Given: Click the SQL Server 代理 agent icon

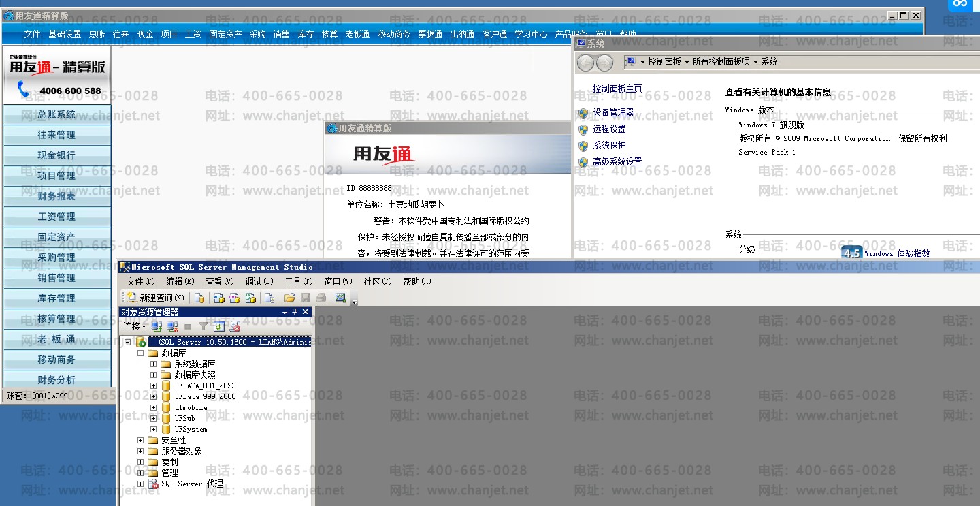Looking at the screenshot, I should click(154, 484).
